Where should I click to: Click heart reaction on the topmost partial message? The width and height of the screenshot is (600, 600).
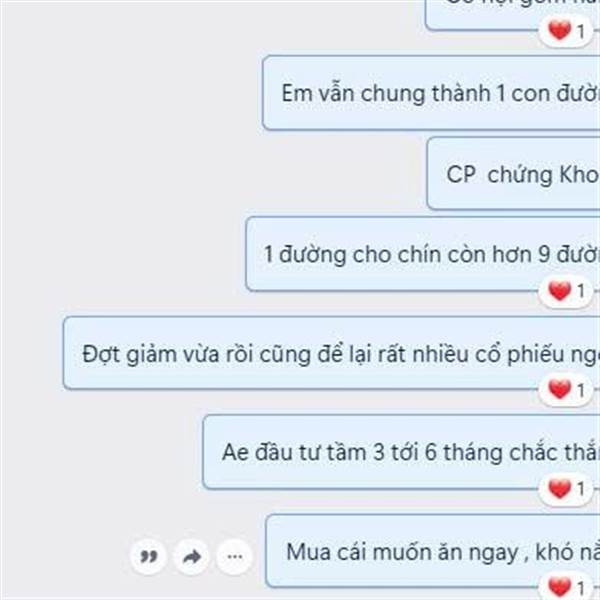559,31
